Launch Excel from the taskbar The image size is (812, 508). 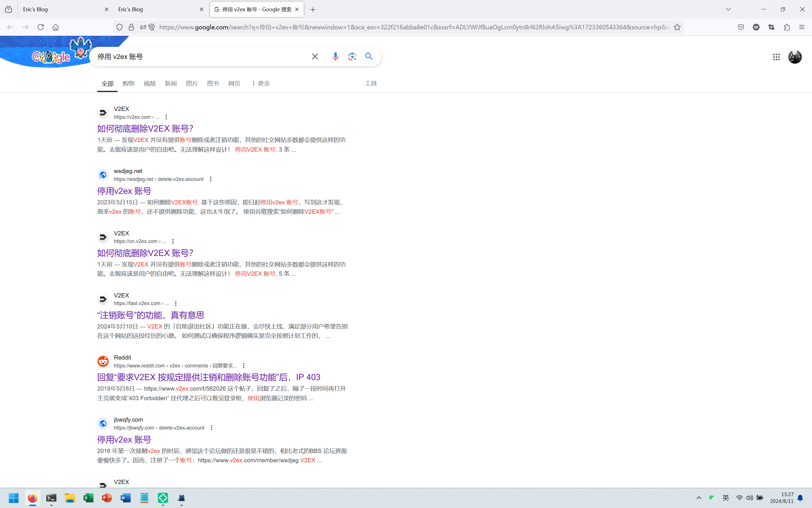(88, 498)
